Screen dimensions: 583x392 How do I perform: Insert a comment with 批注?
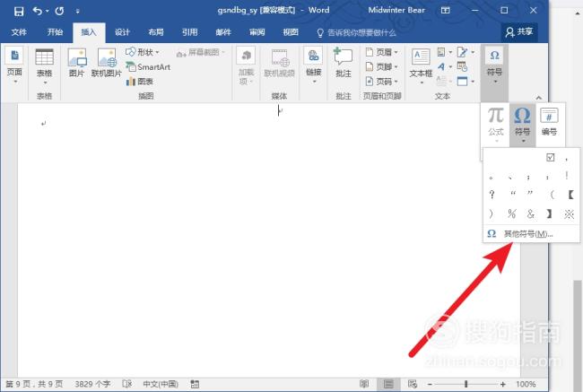pyautogui.click(x=344, y=63)
